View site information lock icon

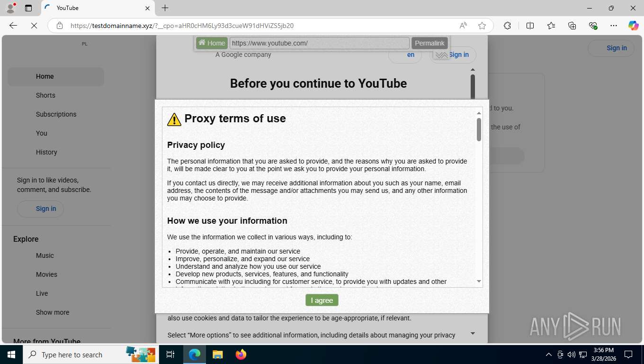[60, 26]
